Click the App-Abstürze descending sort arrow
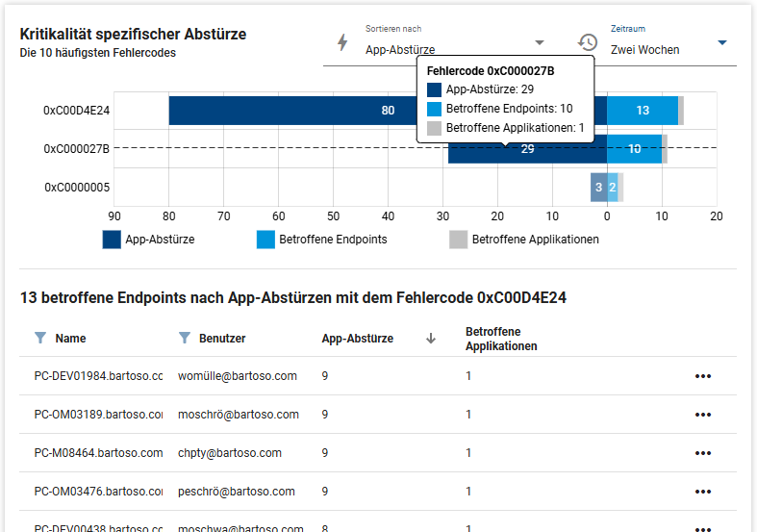The height and width of the screenshot is (532, 757). click(x=431, y=338)
